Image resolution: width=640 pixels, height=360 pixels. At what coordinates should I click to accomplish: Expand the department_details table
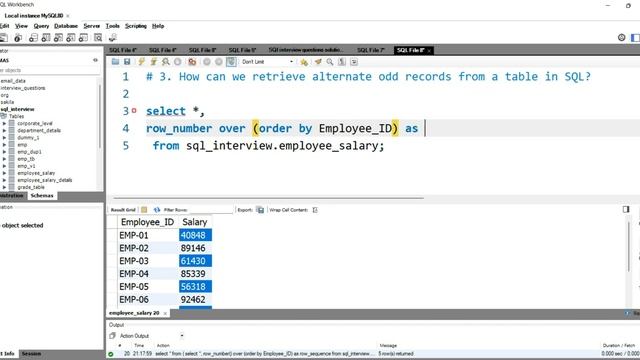[4, 131]
